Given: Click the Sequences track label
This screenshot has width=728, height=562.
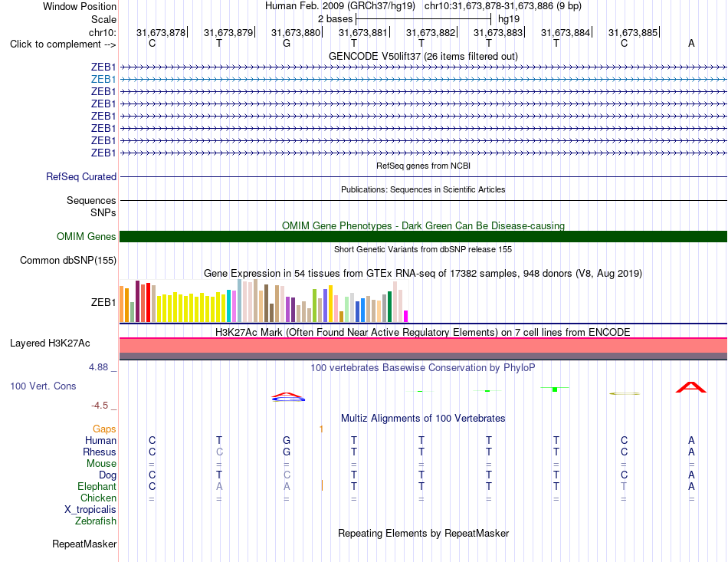Looking at the screenshot, I should 91,201.
